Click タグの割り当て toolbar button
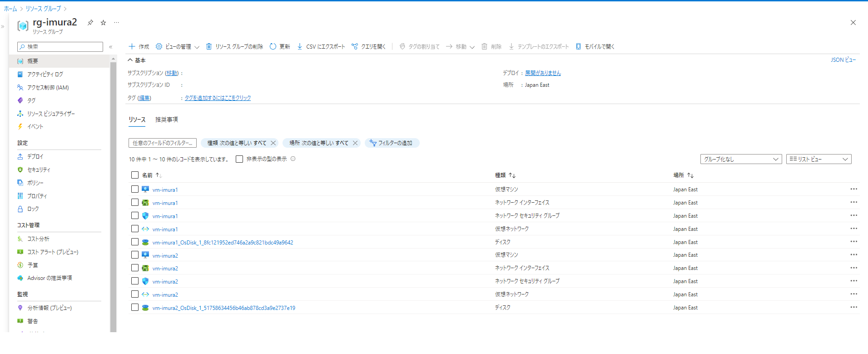This screenshot has height=354, width=868. pyautogui.click(x=419, y=46)
